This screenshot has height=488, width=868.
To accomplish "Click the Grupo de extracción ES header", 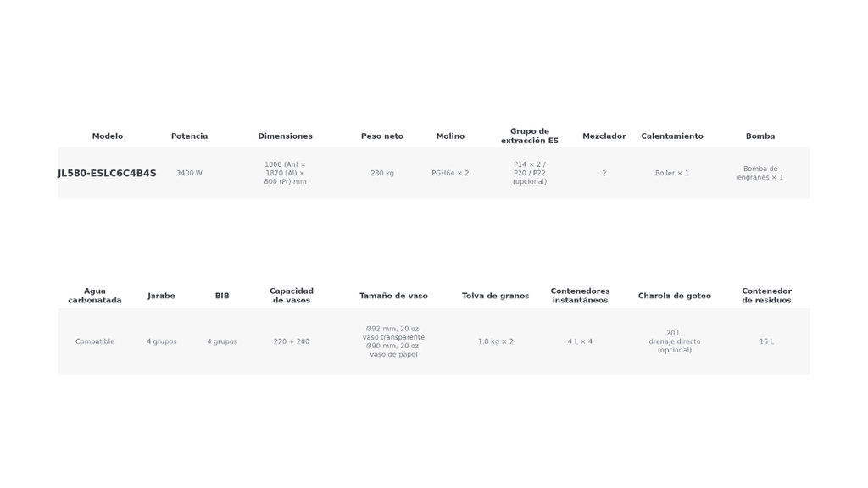I will coord(530,136).
